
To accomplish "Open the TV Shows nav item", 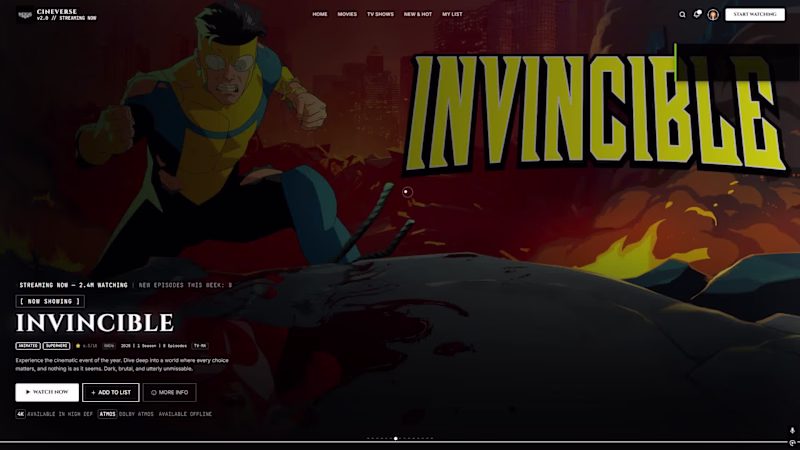I will (x=380, y=14).
